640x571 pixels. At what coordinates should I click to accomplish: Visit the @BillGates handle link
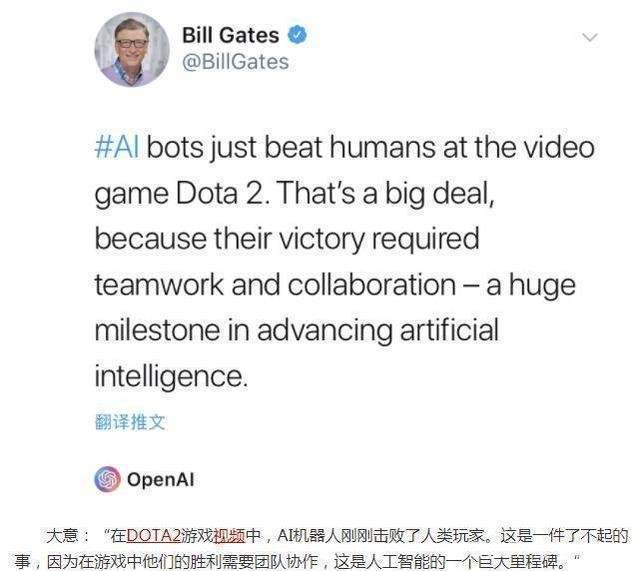(236, 62)
